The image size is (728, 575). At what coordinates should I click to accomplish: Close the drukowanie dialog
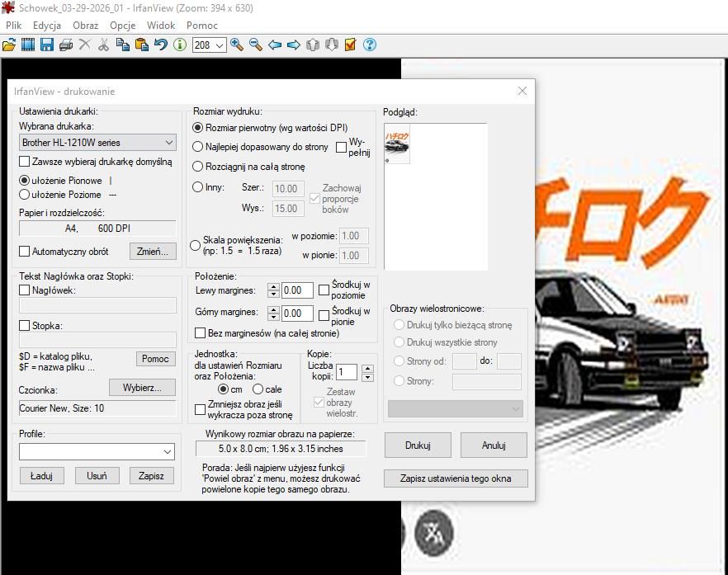[x=522, y=91]
